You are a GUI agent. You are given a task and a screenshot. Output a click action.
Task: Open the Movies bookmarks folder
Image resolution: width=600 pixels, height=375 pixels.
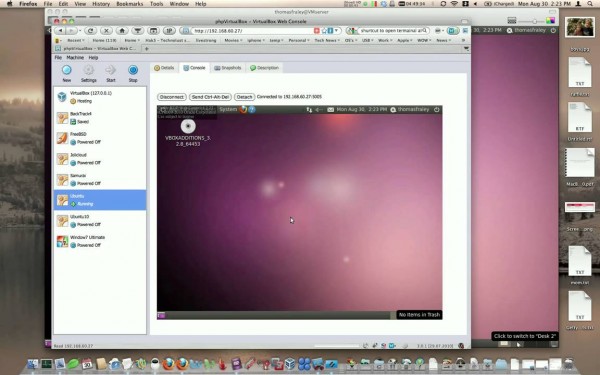click(x=233, y=40)
